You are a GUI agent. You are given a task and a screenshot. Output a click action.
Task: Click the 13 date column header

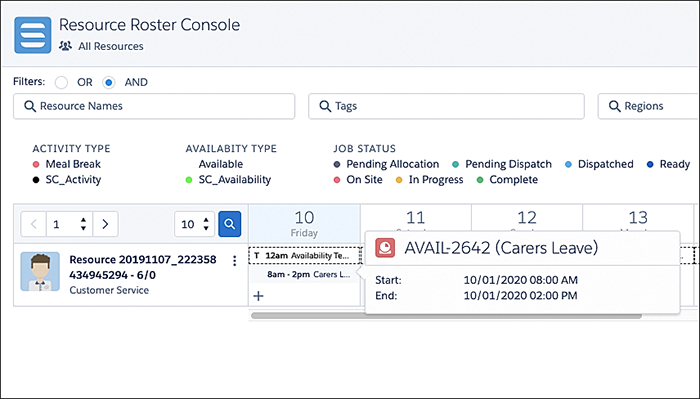(638, 218)
